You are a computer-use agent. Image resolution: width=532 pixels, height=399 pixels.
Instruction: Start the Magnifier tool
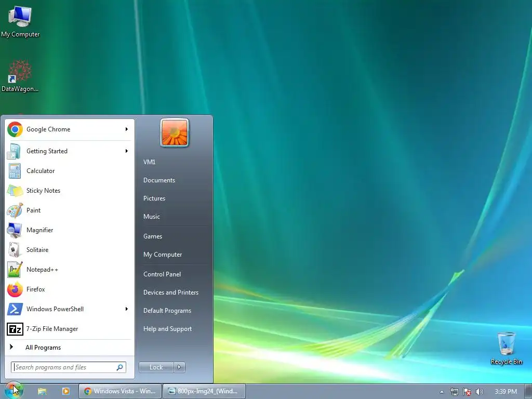[70, 230]
